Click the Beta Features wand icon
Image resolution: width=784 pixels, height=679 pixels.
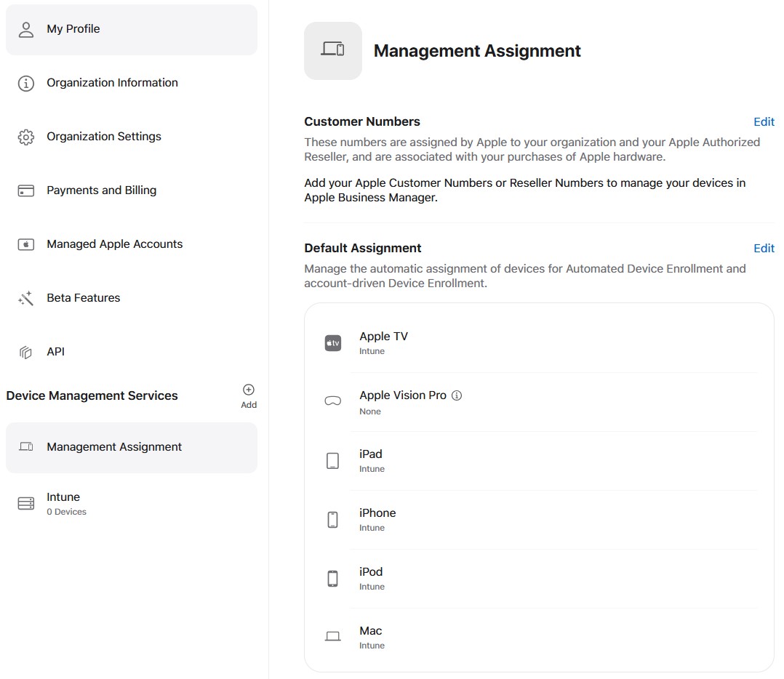[x=26, y=298]
